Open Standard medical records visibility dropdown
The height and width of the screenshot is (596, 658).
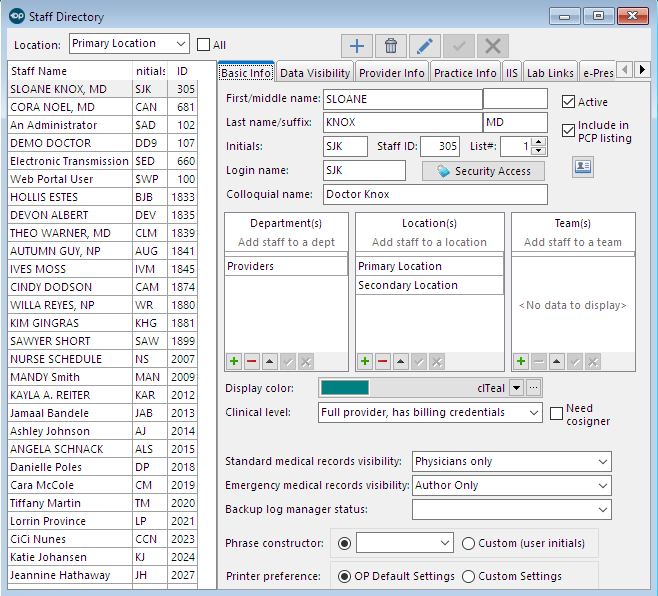click(601, 461)
